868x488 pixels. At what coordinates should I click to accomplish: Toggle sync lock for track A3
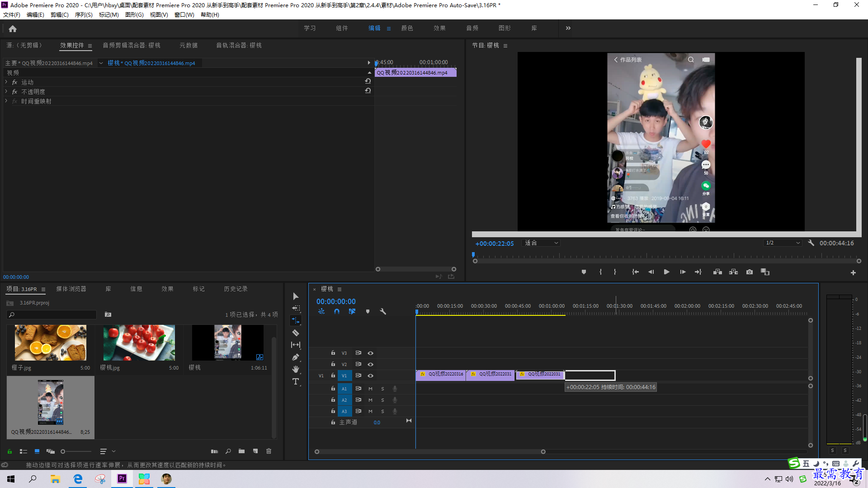pos(358,411)
